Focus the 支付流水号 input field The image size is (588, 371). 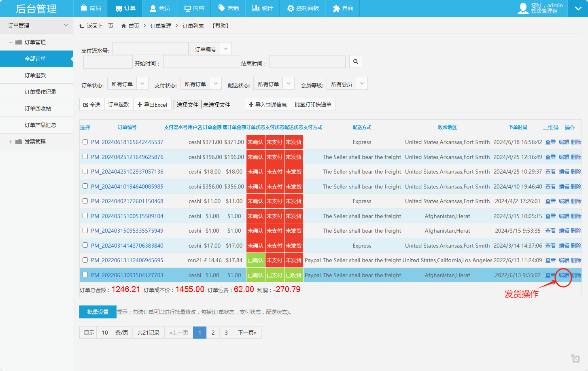coord(151,49)
